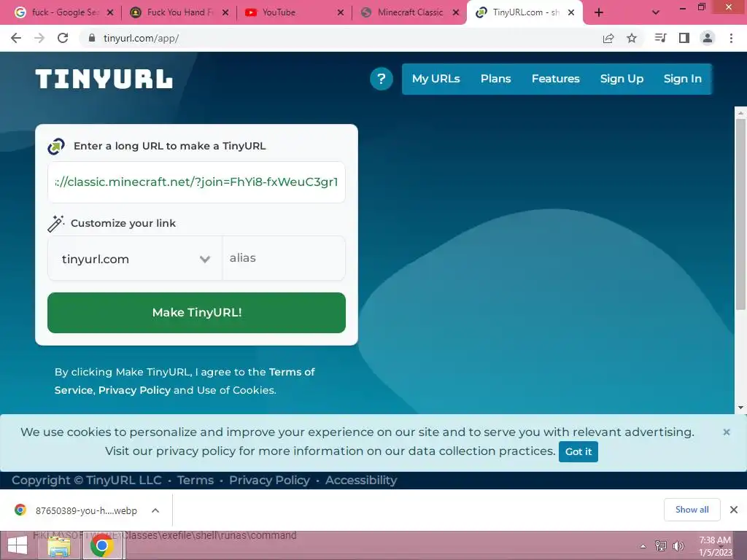747x560 pixels.
Task: Close the downloads bar
Action: [x=734, y=510]
